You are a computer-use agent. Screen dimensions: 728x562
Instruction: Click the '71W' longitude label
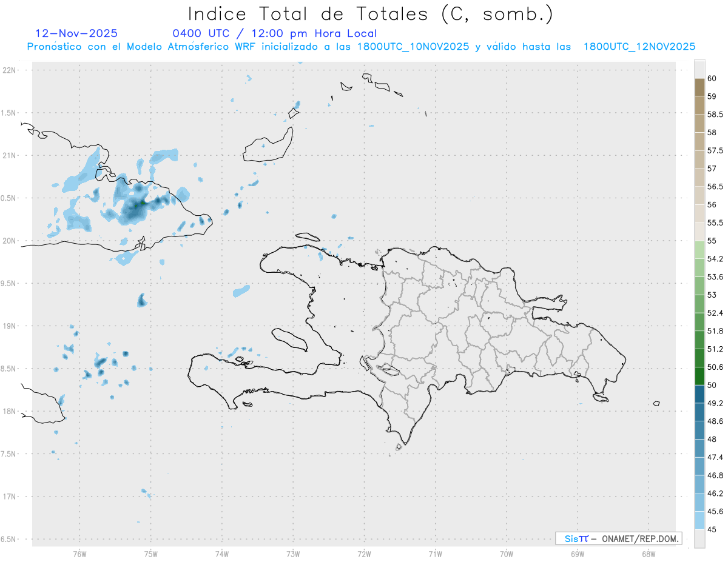click(x=435, y=554)
